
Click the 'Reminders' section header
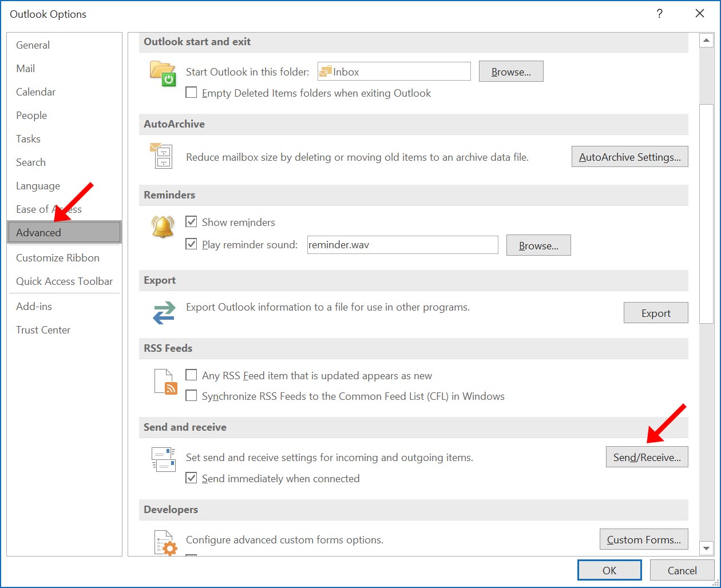point(413,195)
